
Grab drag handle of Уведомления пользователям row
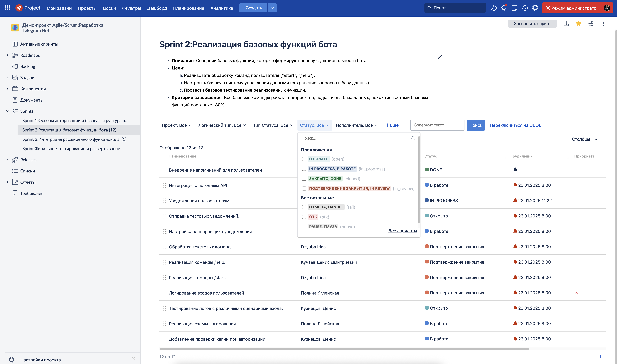click(x=165, y=201)
